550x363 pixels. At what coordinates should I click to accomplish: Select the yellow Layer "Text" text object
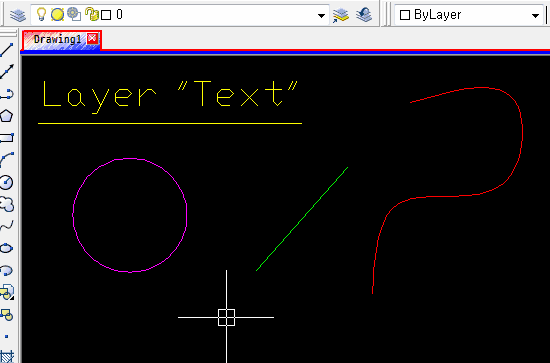coord(170,96)
